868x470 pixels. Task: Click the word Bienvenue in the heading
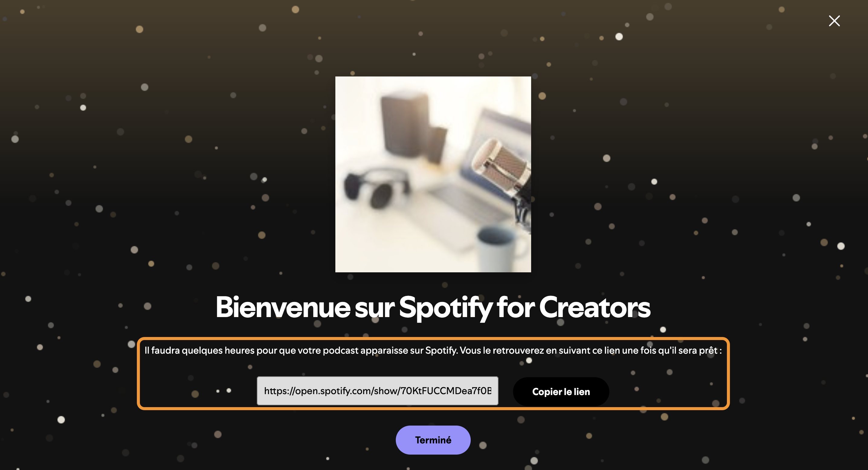coord(283,307)
